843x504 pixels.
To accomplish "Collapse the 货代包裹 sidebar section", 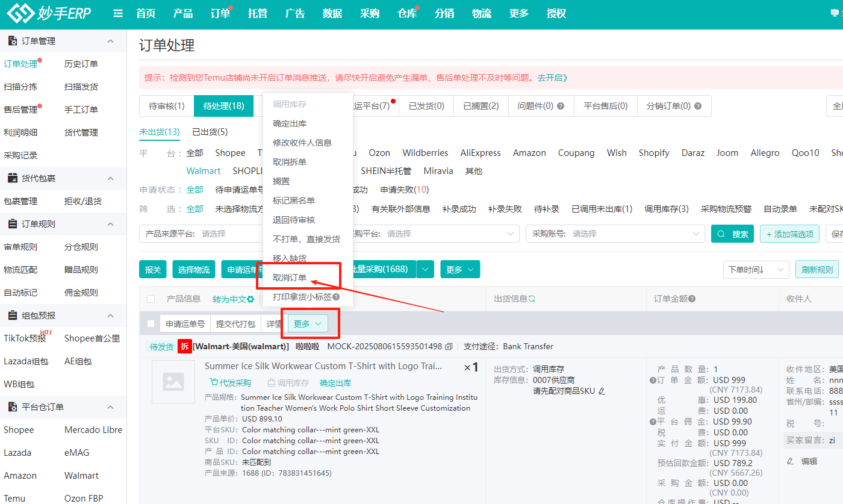I will (110, 178).
